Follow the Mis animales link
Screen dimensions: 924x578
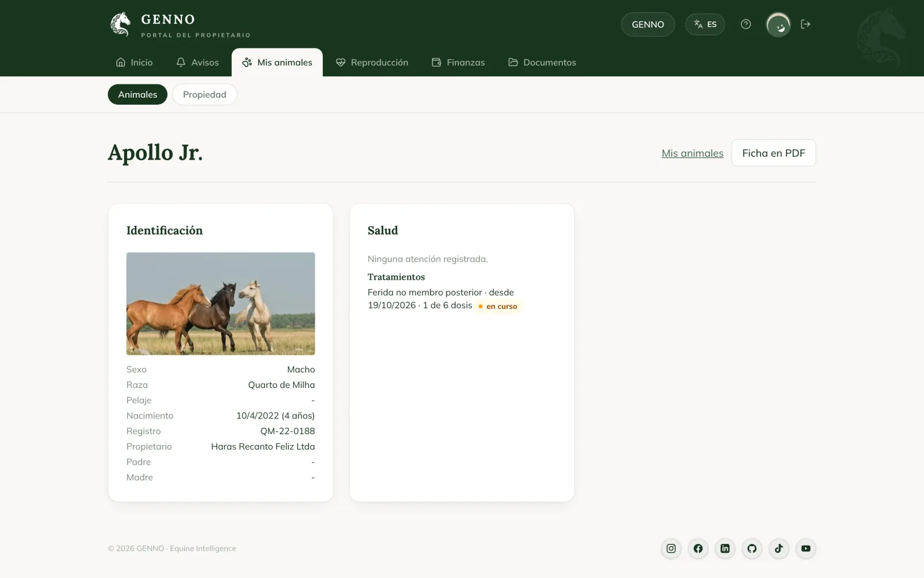[692, 153]
